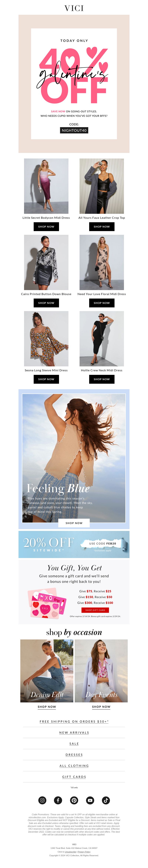The image size is (148, 868).
Task: Click the red Shop Gift Card button
Action: coord(95,610)
